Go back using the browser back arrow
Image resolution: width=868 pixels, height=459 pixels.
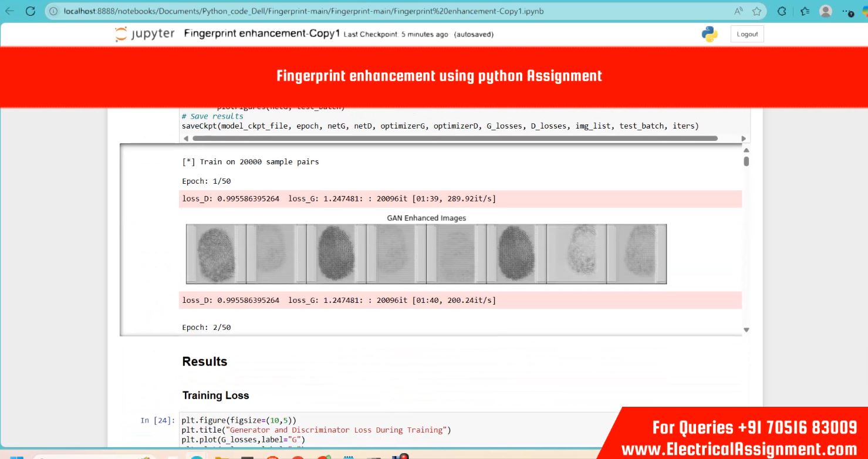9,11
